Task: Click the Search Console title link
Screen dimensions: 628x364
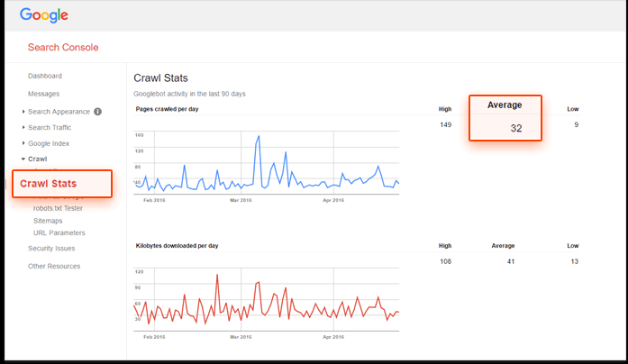Action: pos(63,47)
